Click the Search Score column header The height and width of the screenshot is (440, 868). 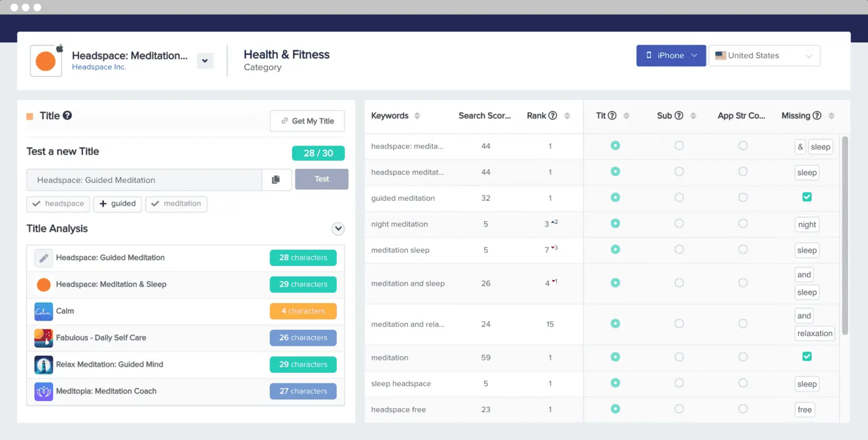pyautogui.click(x=485, y=116)
